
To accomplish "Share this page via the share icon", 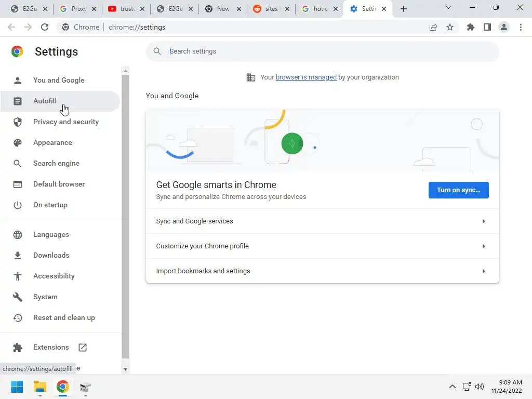I will click(x=433, y=27).
